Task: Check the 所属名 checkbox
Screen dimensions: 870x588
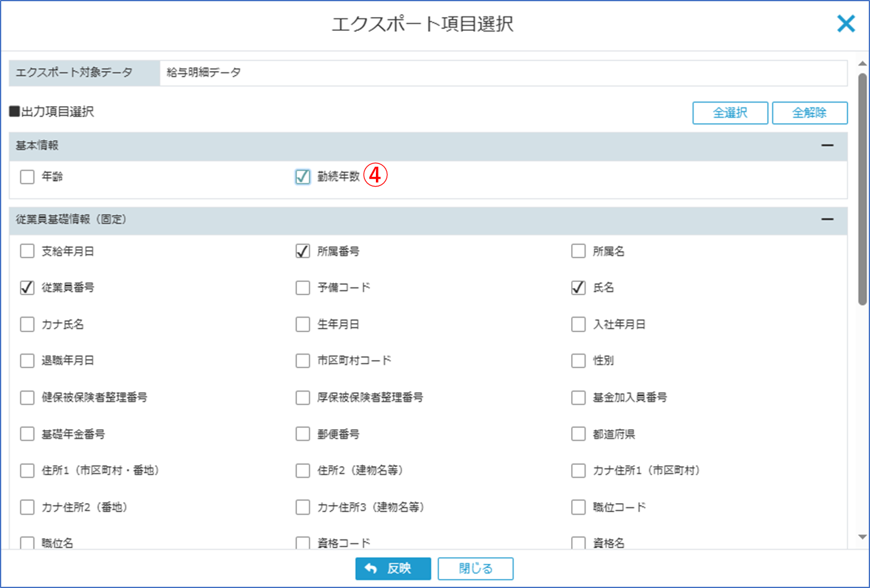Action: [x=578, y=251]
